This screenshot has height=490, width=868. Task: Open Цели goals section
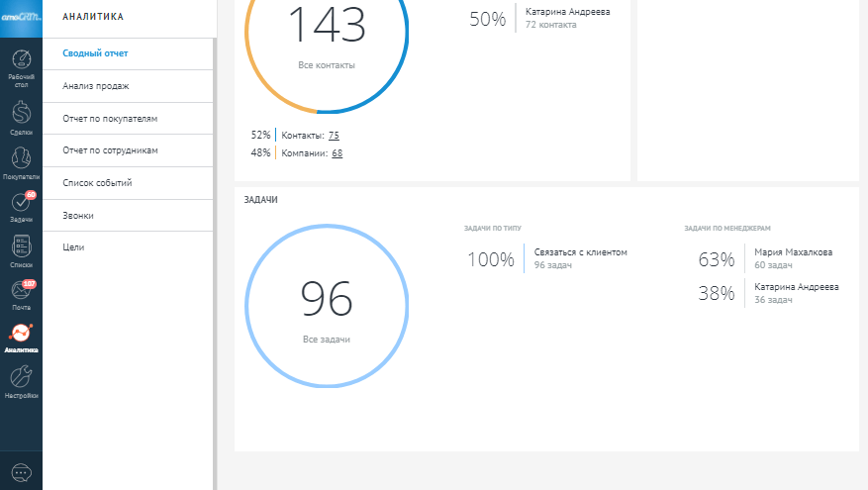point(73,247)
